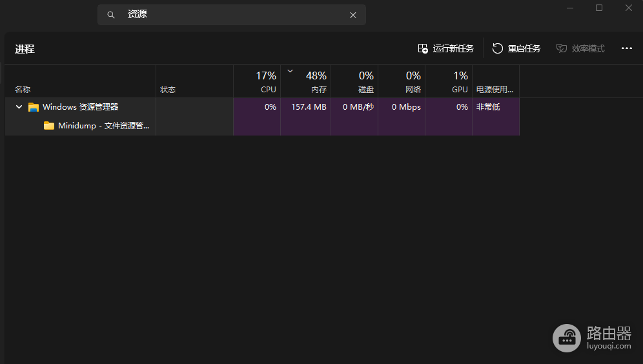
Task: Sort by the 网络 column header
Action: [402, 81]
